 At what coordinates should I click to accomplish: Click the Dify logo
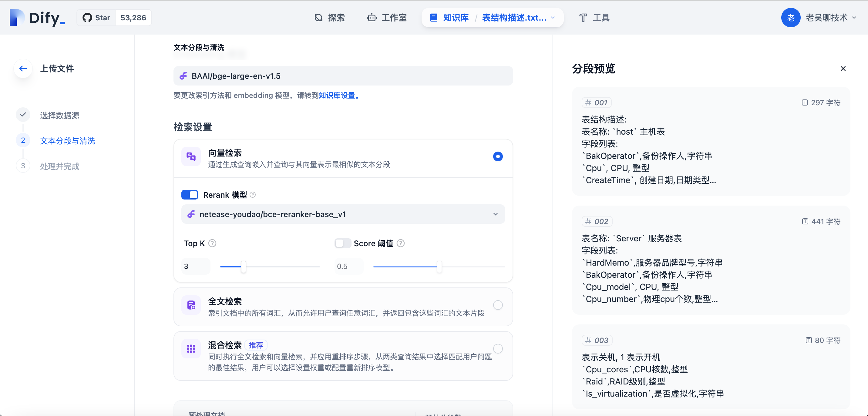tap(37, 18)
